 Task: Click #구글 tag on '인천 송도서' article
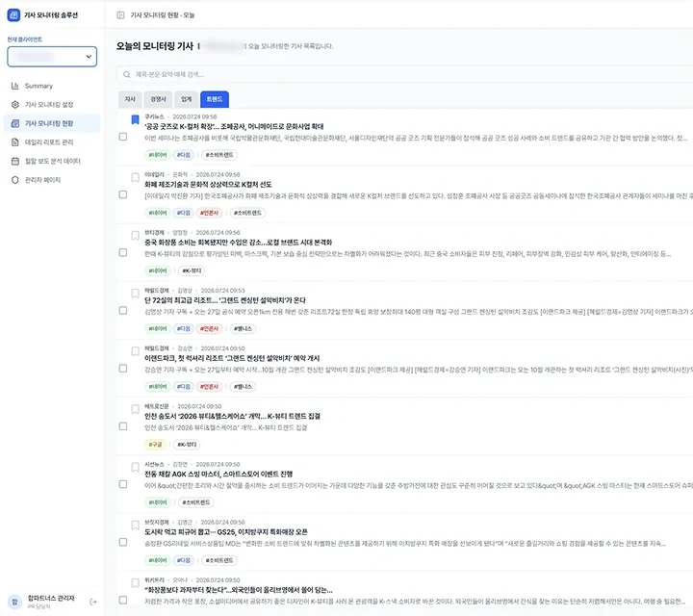[x=155, y=445]
